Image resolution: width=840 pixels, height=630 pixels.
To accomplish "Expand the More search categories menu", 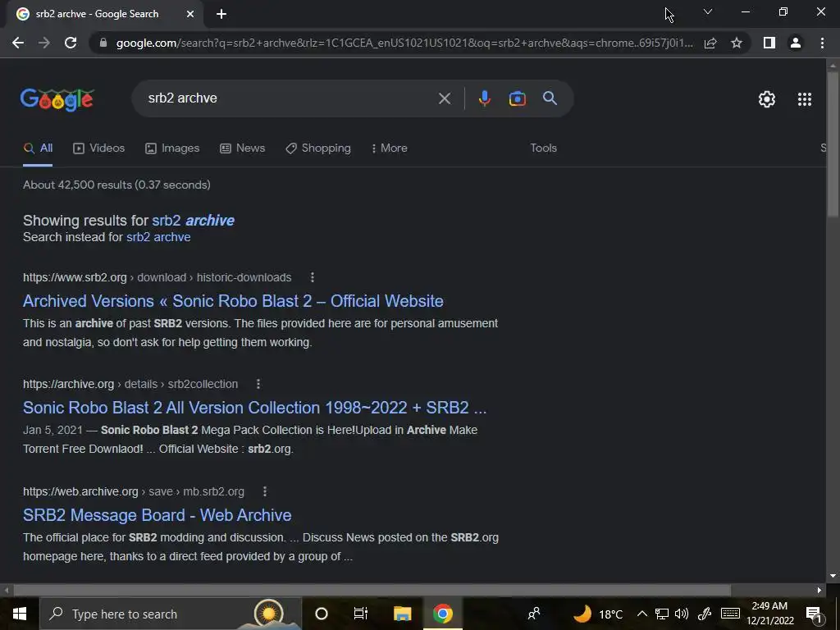I will 390,148.
